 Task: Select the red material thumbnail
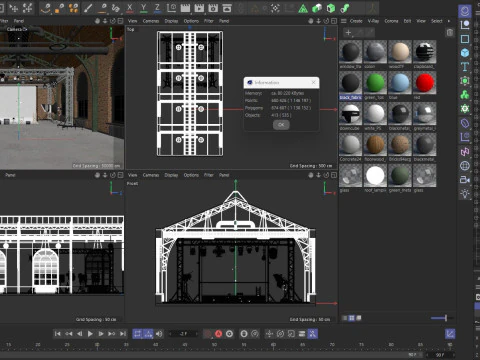point(424,85)
